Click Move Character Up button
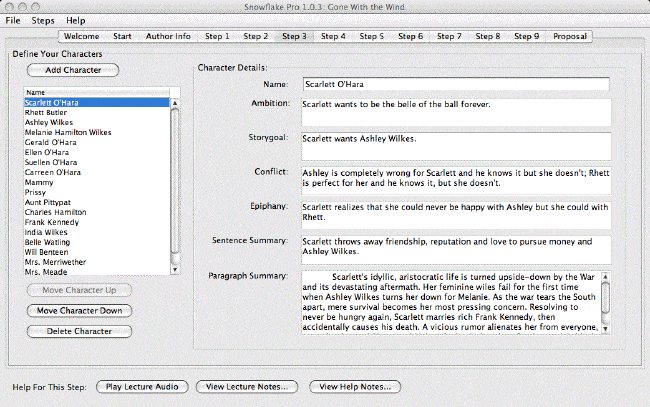Screen dimensions: 650x407 pyautogui.click(x=79, y=290)
